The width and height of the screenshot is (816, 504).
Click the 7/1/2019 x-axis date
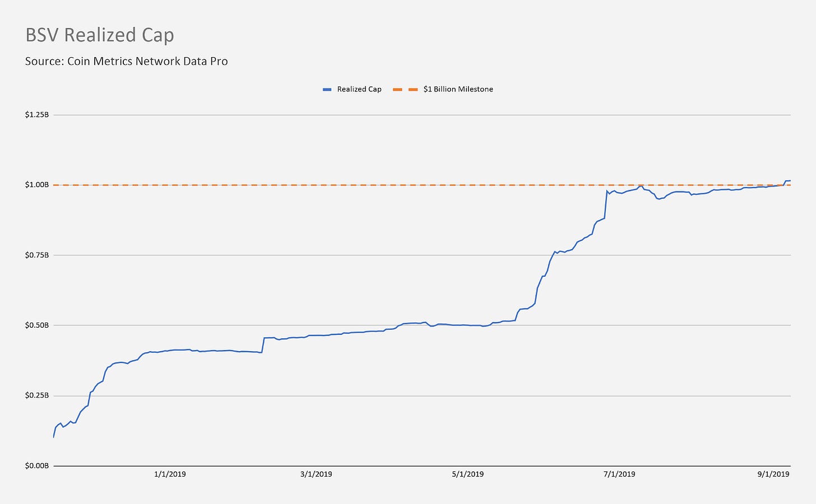pyautogui.click(x=619, y=474)
